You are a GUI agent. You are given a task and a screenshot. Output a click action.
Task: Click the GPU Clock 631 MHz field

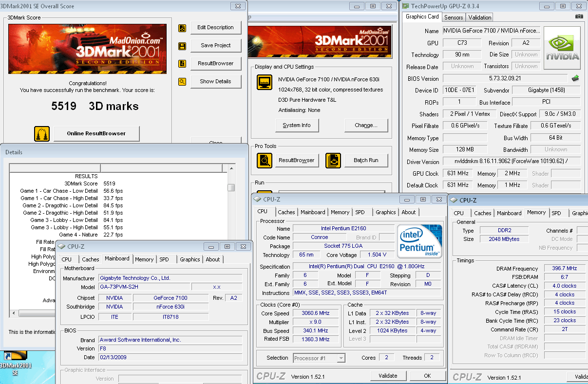pyautogui.click(x=458, y=173)
